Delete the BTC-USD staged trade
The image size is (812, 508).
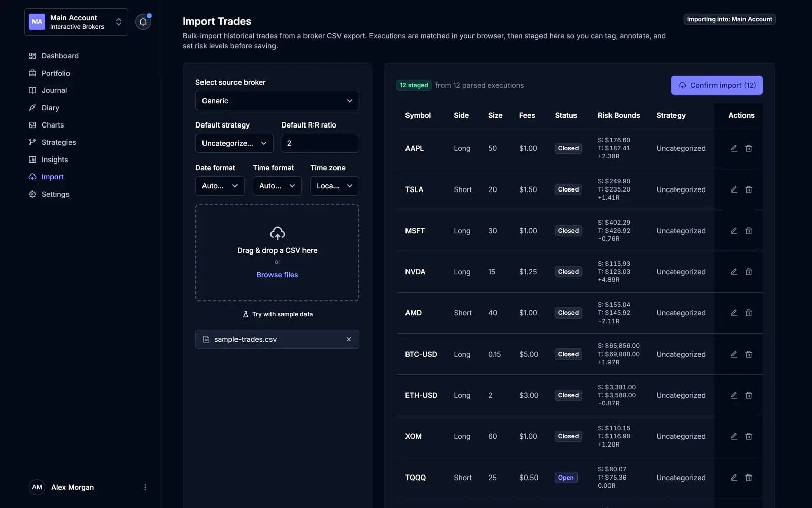coord(749,354)
